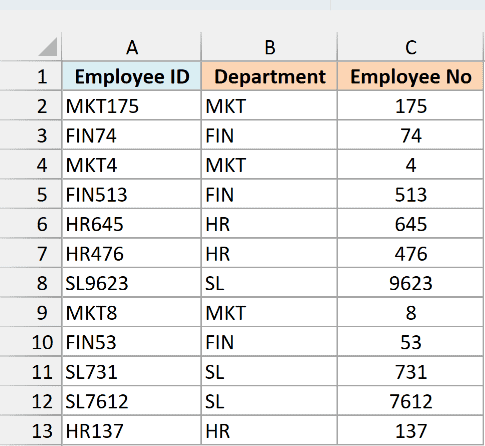This screenshot has width=485, height=446.
Task: Select Employee No cell 7612
Action: click(x=411, y=401)
